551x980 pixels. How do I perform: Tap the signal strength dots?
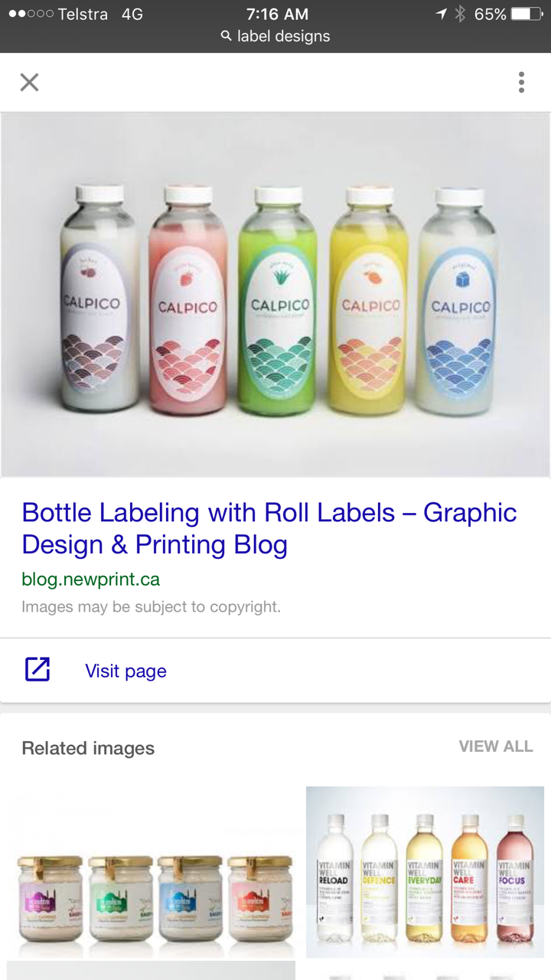(x=31, y=14)
